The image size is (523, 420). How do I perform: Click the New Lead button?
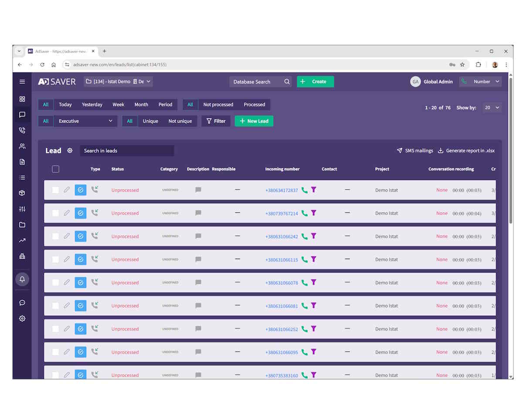point(254,121)
